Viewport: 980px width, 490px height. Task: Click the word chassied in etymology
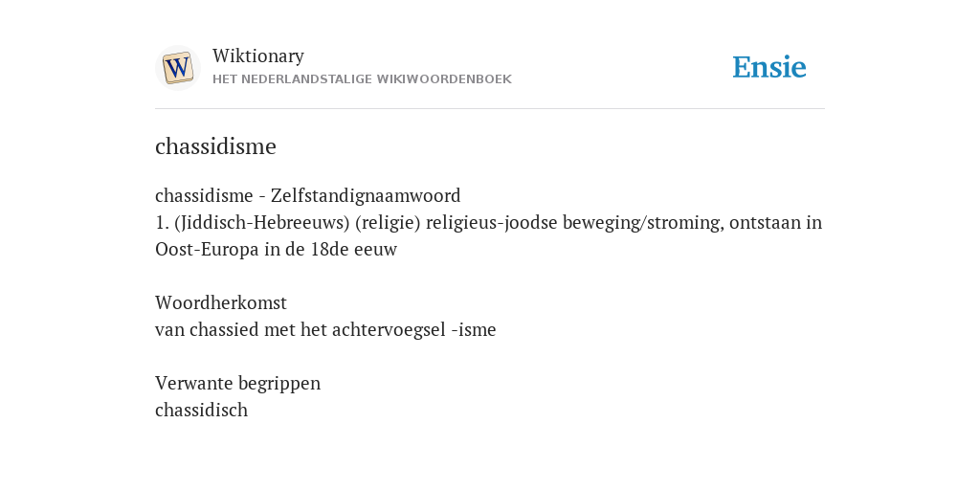224,329
